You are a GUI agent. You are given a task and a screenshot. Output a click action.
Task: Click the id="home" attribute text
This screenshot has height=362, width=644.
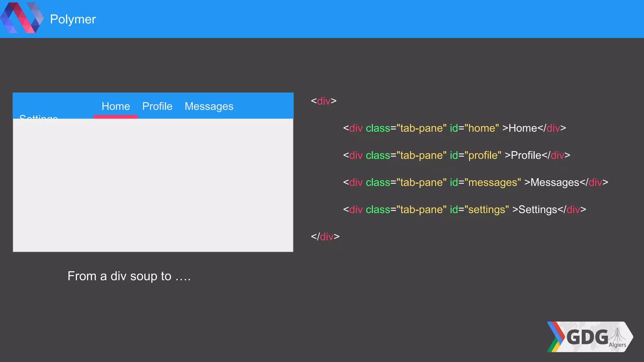pos(474,128)
